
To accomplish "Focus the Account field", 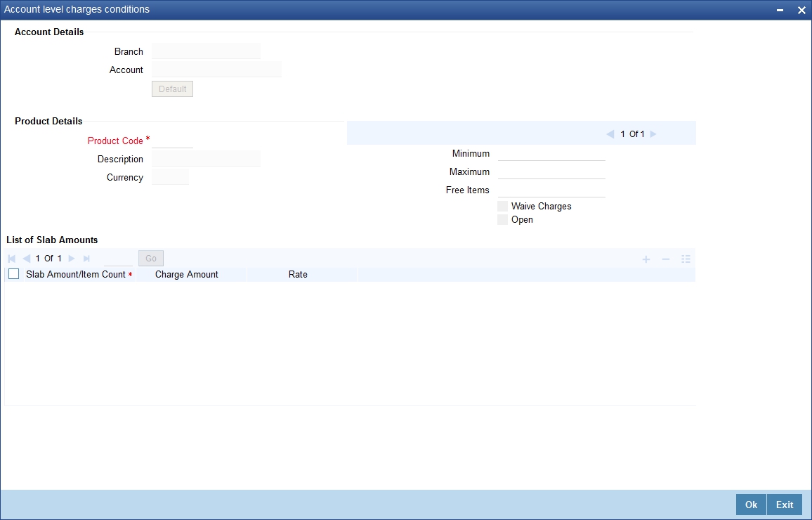I will tap(216, 70).
